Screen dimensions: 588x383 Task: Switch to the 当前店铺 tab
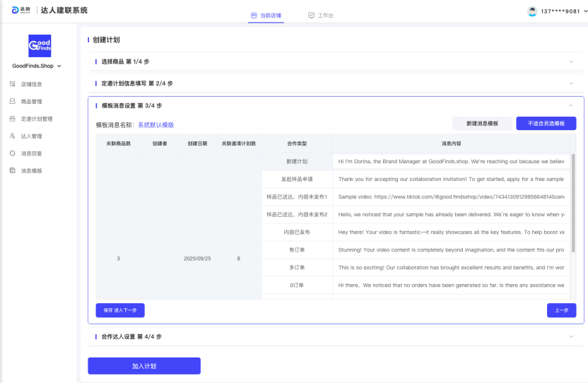point(266,15)
